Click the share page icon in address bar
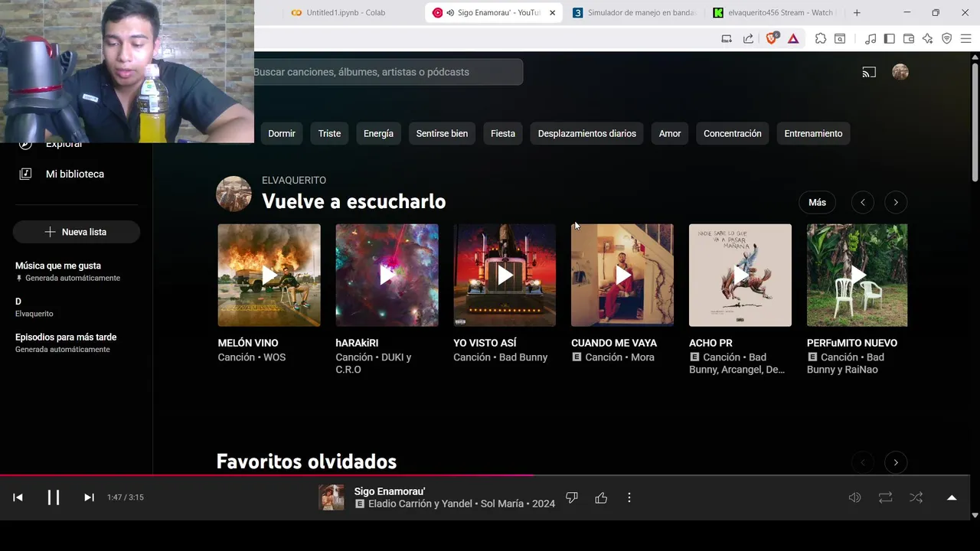 pos(748,38)
